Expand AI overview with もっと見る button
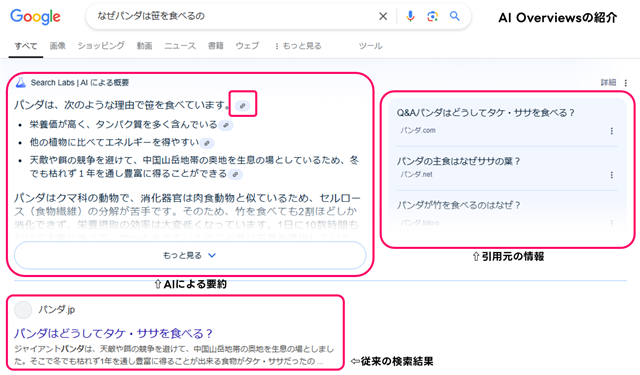This screenshot has width=640, height=375. (x=190, y=255)
